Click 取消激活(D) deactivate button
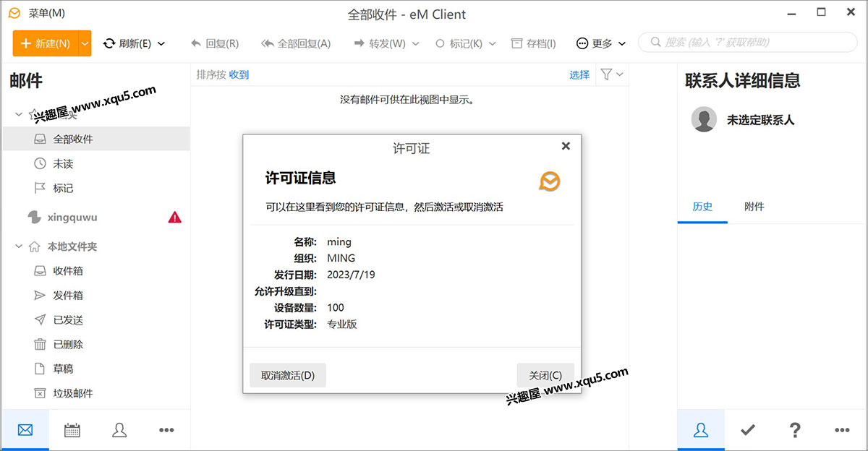Image resolution: width=868 pixels, height=451 pixels. [288, 375]
